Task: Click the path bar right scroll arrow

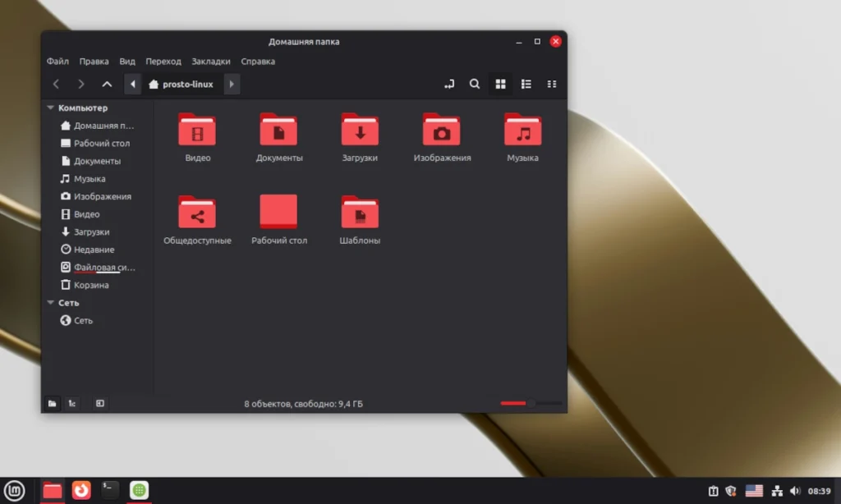Action: [232, 85]
